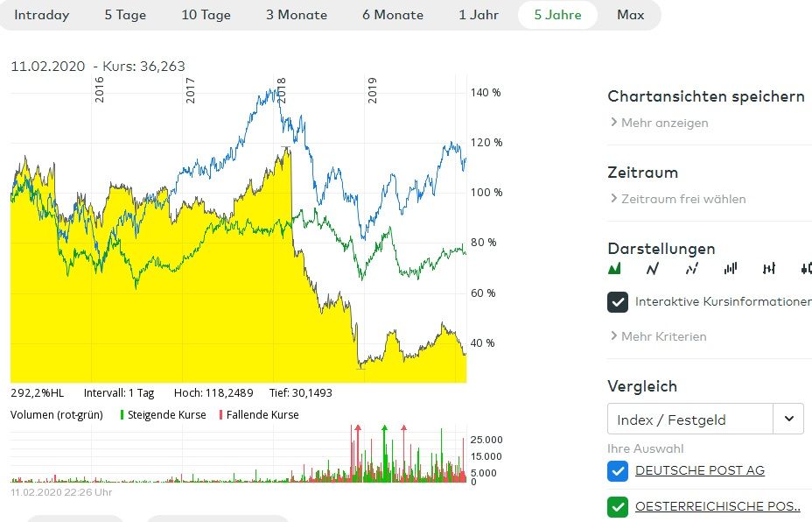The width and height of the screenshot is (812, 522).
Task: Select the 1 Jahr time range tab
Action: click(x=480, y=15)
